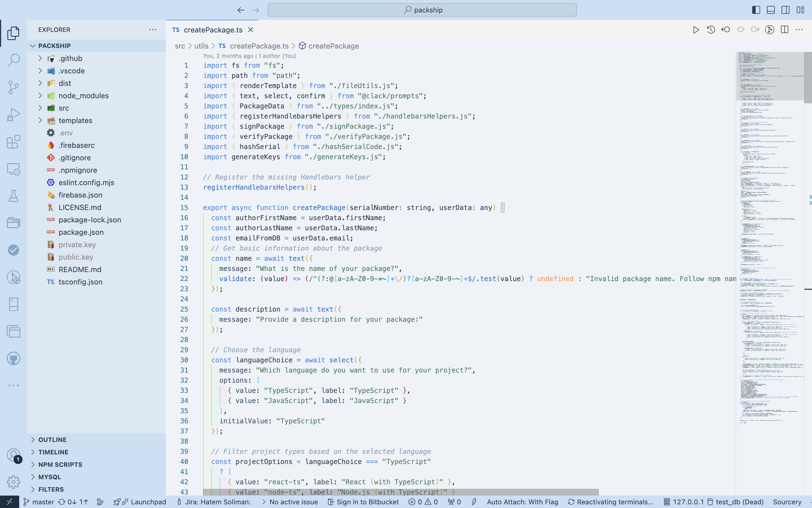The height and width of the screenshot is (508, 812).
Task: Expand the .github folder
Action: 96,58
